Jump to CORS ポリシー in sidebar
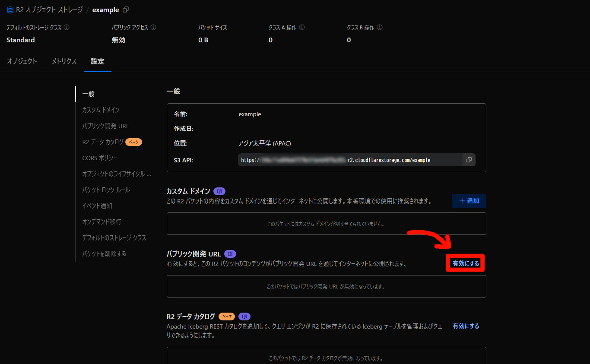 tap(100, 158)
